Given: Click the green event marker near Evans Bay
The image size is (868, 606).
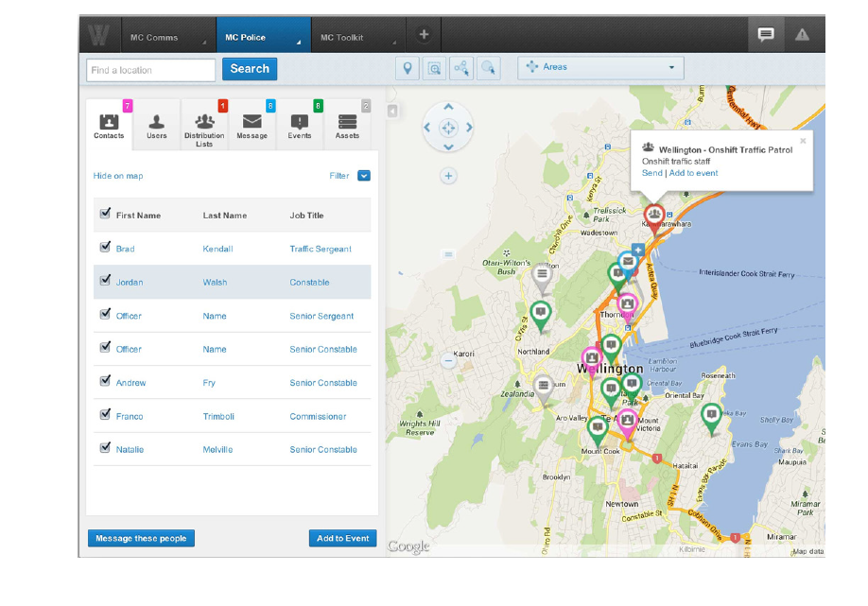Looking at the screenshot, I should pos(711,414).
